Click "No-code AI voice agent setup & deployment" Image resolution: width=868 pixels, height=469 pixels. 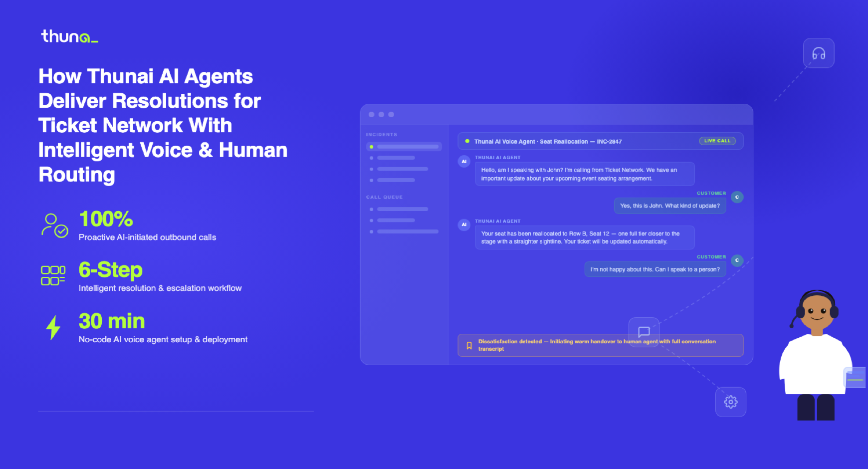coord(163,340)
